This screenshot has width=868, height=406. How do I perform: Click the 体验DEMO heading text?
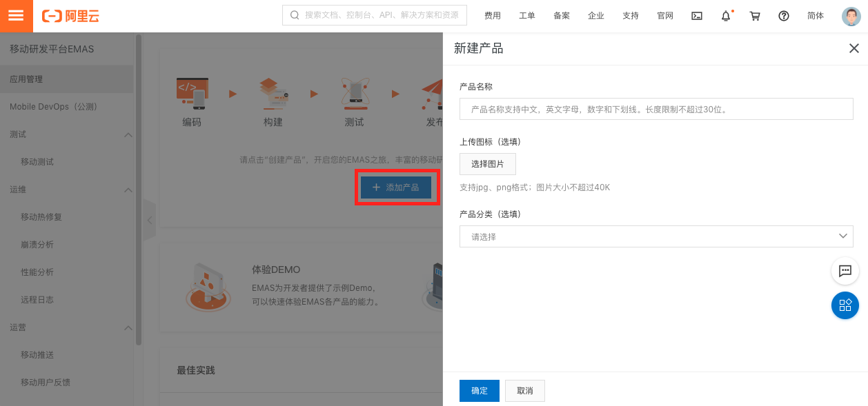pos(277,270)
